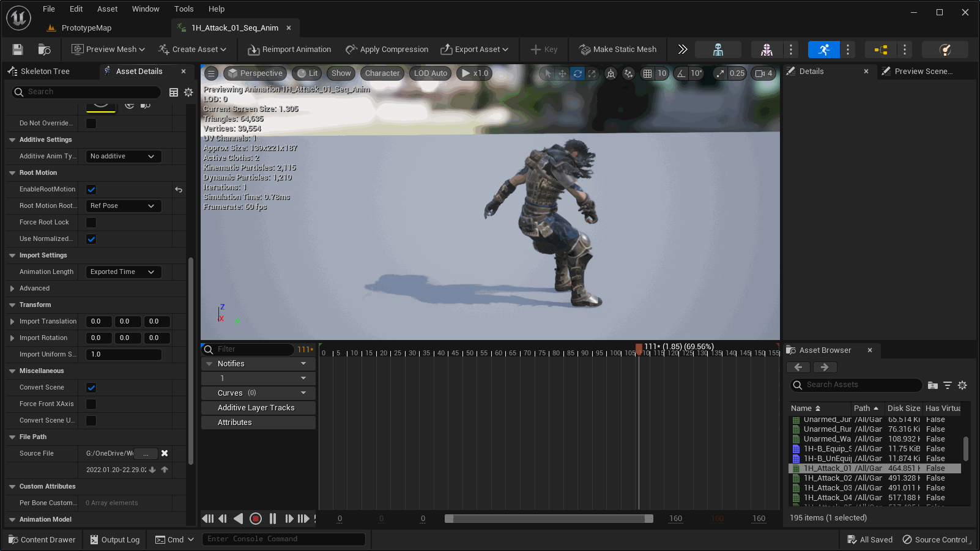Open Create Asset dropdown
The image size is (980, 551).
(192, 50)
